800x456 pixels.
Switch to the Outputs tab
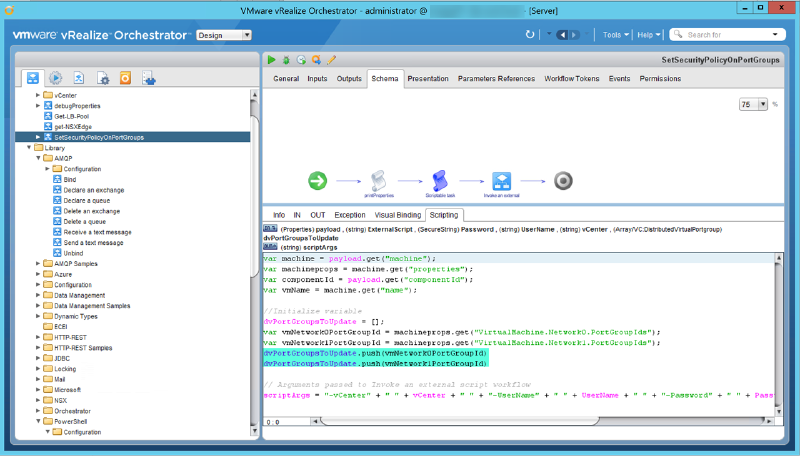tap(349, 79)
